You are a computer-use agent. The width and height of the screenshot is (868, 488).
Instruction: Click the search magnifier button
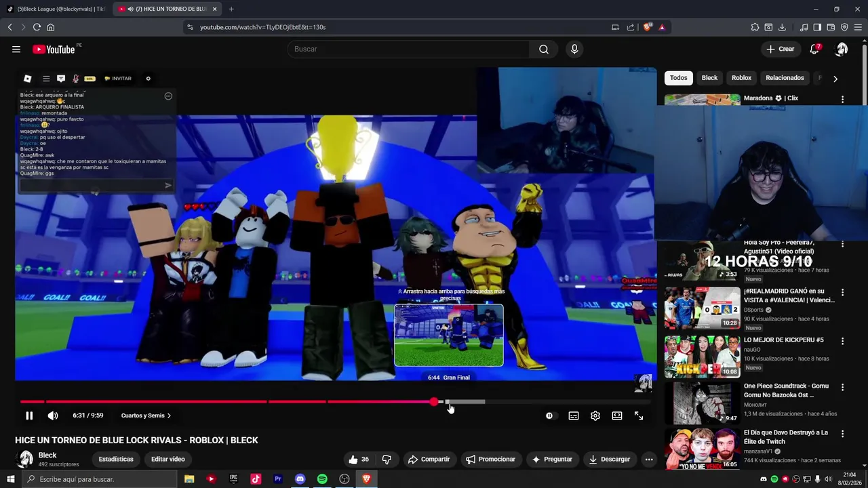point(544,49)
